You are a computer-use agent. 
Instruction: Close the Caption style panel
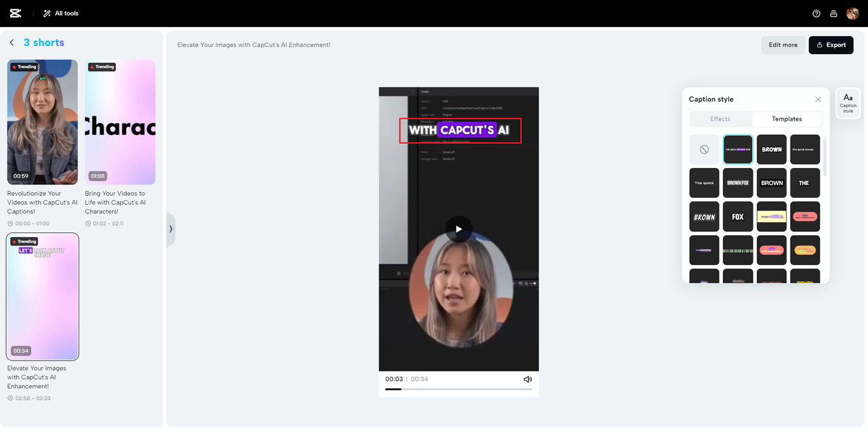tap(818, 99)
